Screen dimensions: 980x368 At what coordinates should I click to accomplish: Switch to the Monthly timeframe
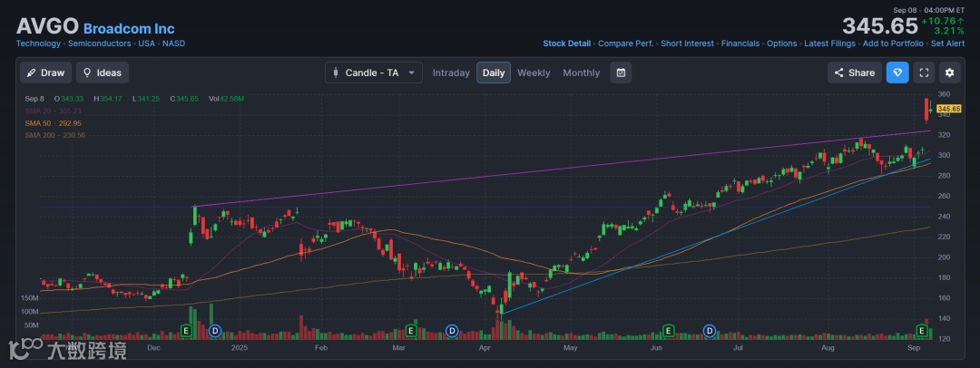point(581,73)
